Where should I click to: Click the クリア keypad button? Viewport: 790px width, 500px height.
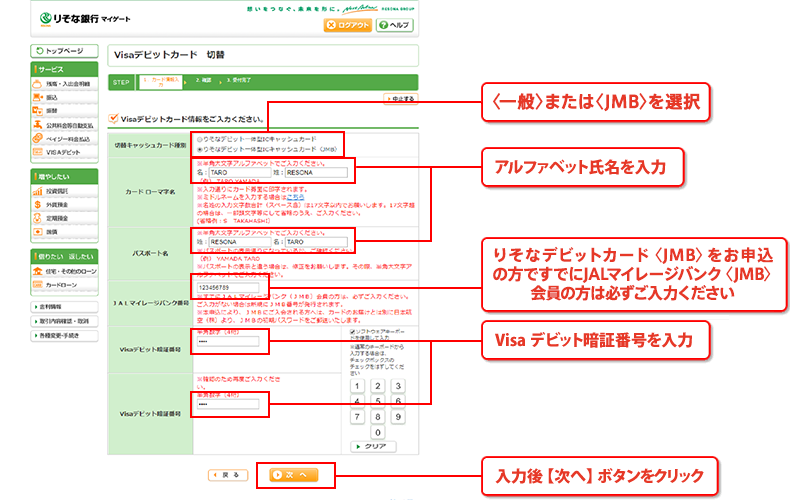(373, 447)
